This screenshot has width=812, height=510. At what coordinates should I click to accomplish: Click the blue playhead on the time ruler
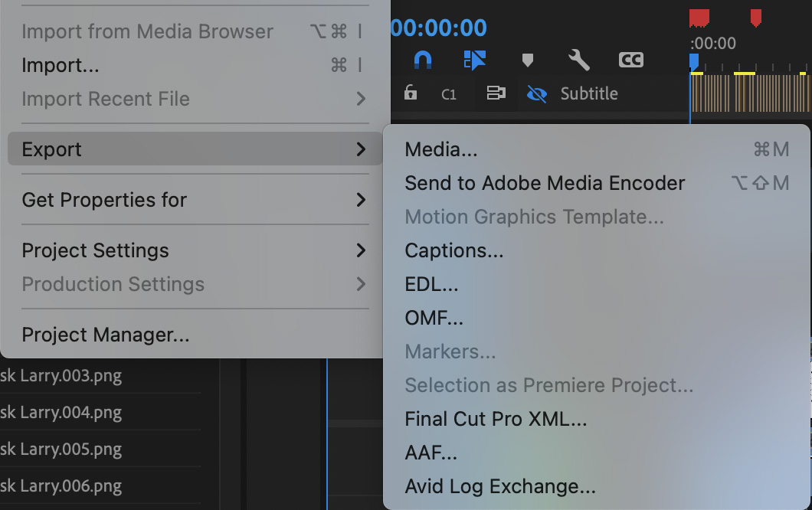pos(693,60)
